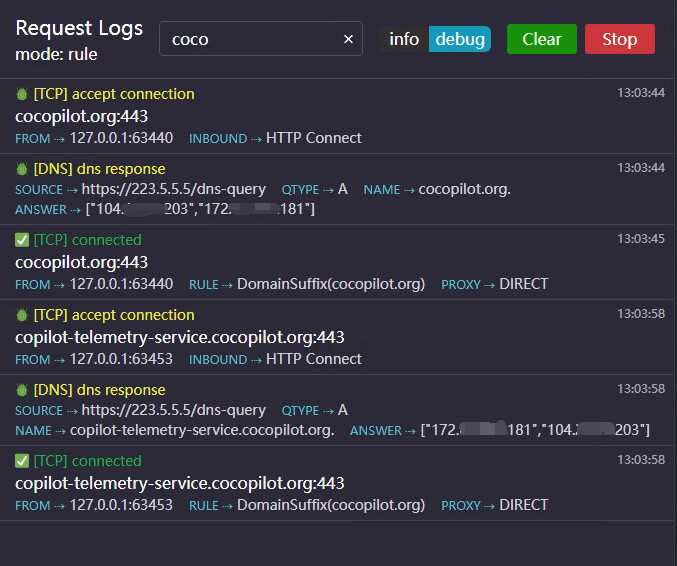This screenshot has width=677, height=566.
Task: Select the cocopilot.org:443 accept connection log row
Action: pos(337,116)
